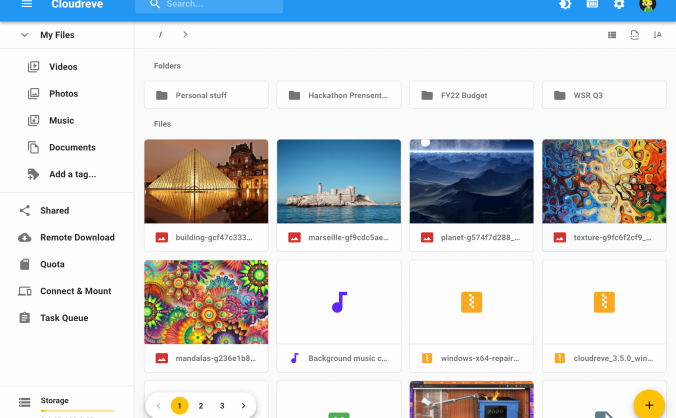Click the root slash breadcrumb

tap(160, 35)
